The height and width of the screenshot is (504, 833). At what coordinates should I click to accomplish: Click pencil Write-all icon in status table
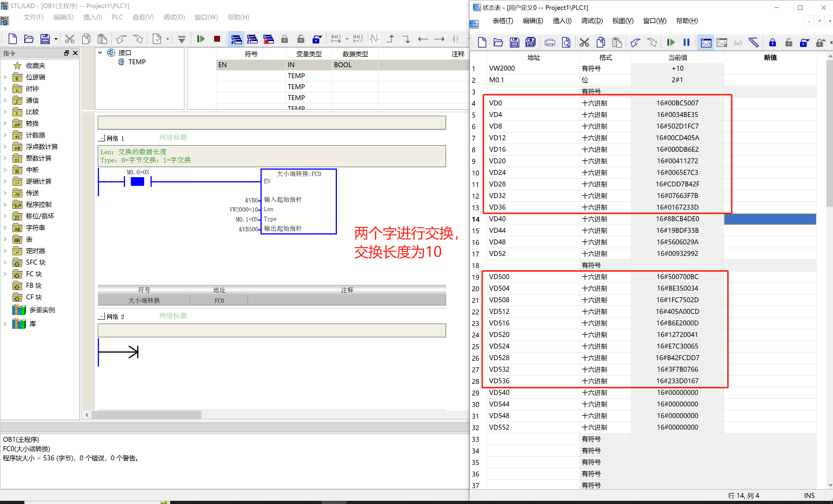754,43
